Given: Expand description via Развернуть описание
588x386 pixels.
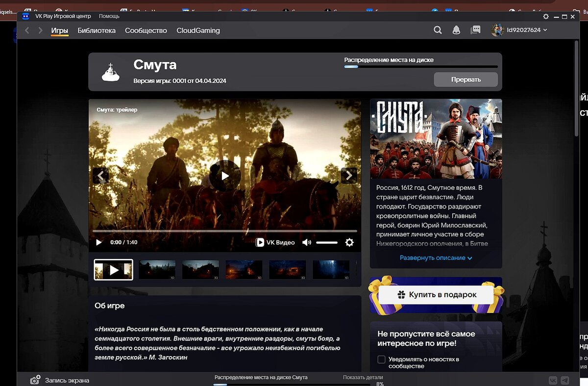Looking at the screenshot, I should 436,258.
